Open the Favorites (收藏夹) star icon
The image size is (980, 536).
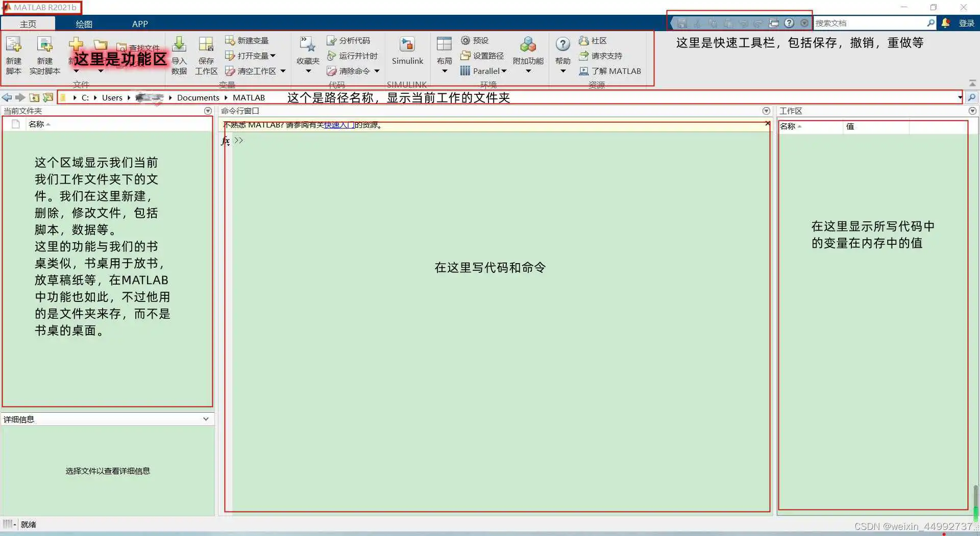tap(308, 44)
